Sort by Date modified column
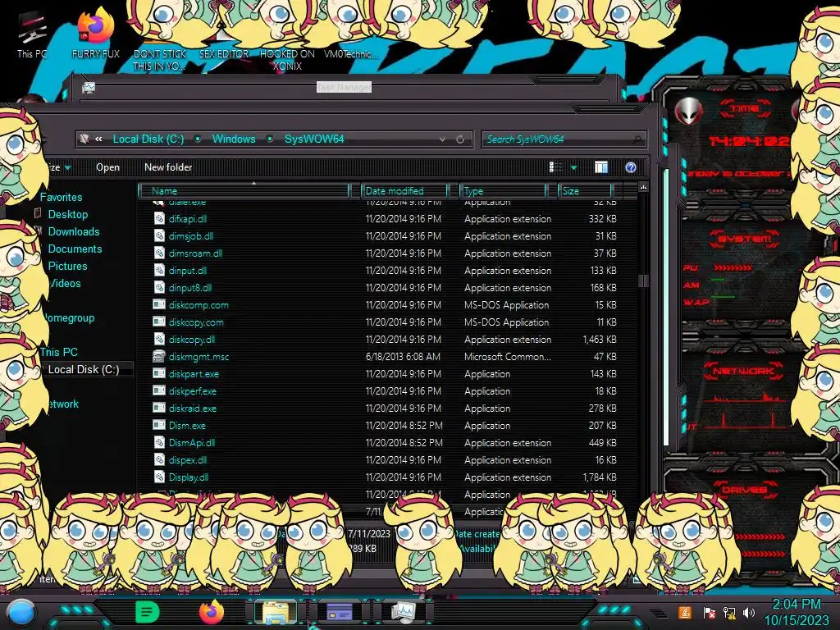The width and height of the screenshot is (840, 630). pyautogui.click(x=405, y=190)
